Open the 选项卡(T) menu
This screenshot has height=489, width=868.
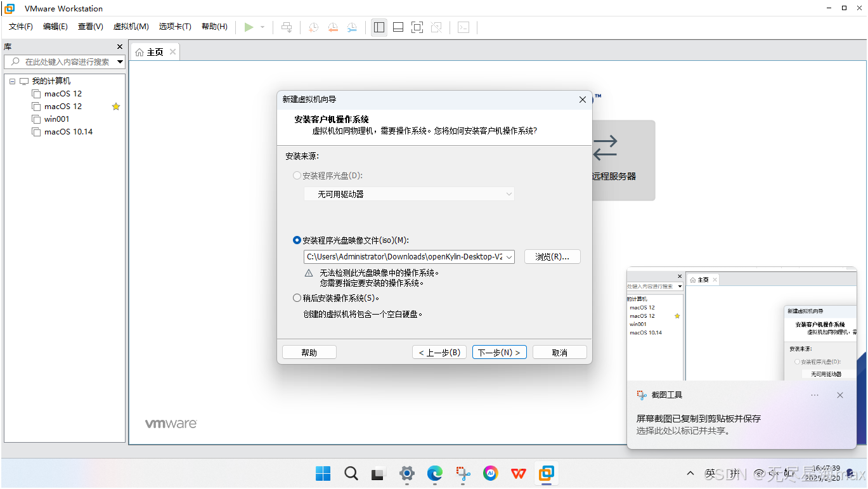pos(175,27)
